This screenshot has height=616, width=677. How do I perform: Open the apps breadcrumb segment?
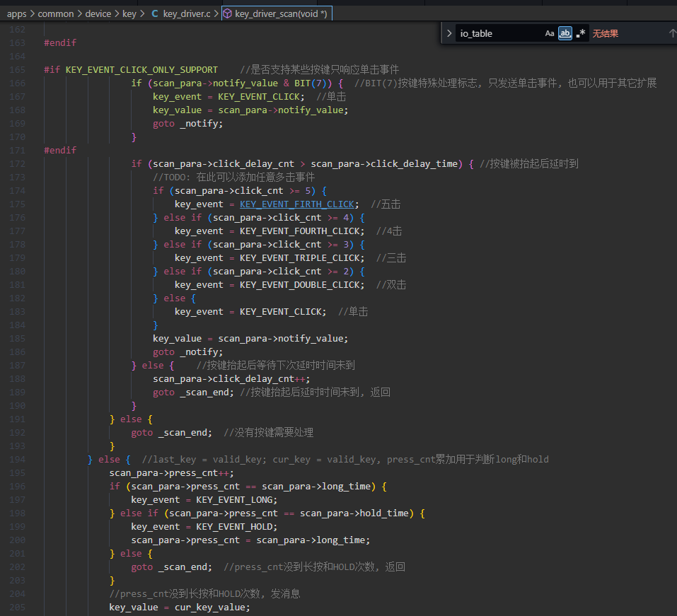coord(17,14)
